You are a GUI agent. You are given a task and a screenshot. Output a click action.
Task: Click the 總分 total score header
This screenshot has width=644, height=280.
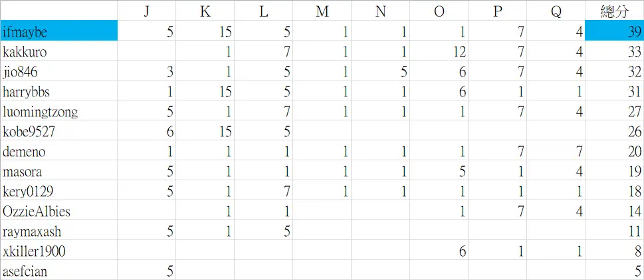click(615, 11)
